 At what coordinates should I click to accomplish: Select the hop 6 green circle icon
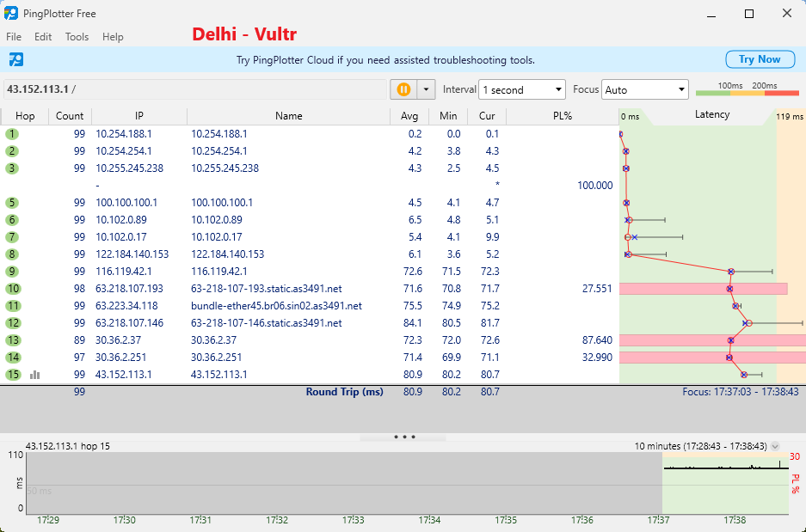[12, 220]
